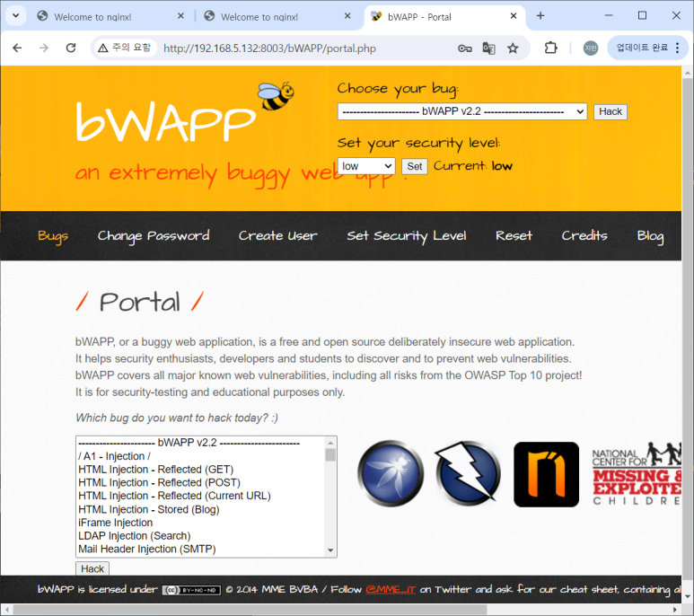Image resolution: width=694 pixels, height=616 pixels.
Task: Maximize the Chrome window
Action: click(642, 15)
